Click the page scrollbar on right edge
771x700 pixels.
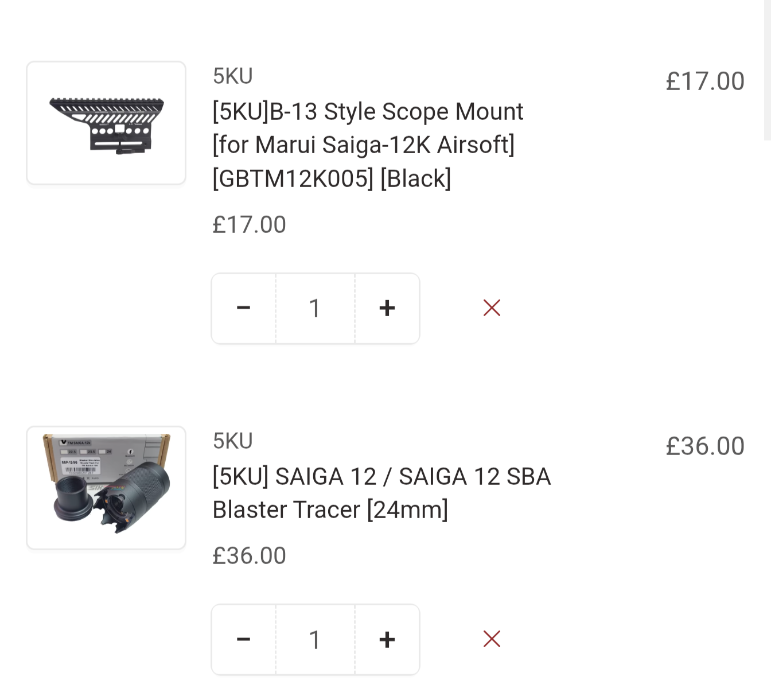(x=768, y=69)
